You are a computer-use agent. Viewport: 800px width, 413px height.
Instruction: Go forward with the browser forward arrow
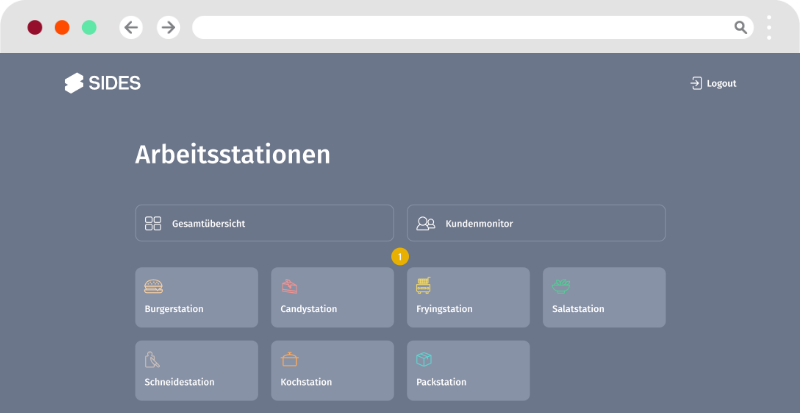[168, 27]
